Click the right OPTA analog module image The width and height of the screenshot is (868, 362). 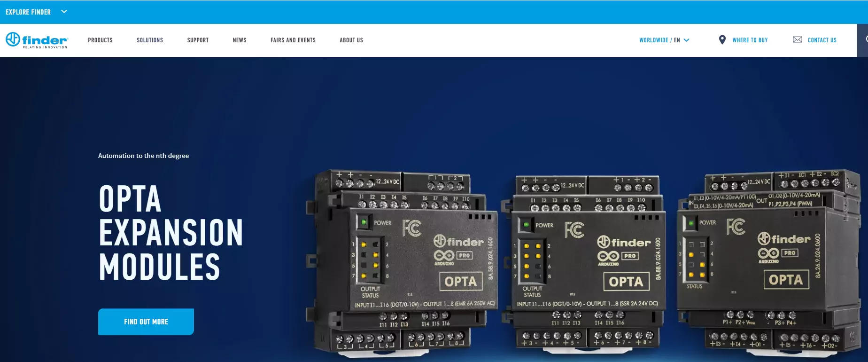[x=768, y=259]
